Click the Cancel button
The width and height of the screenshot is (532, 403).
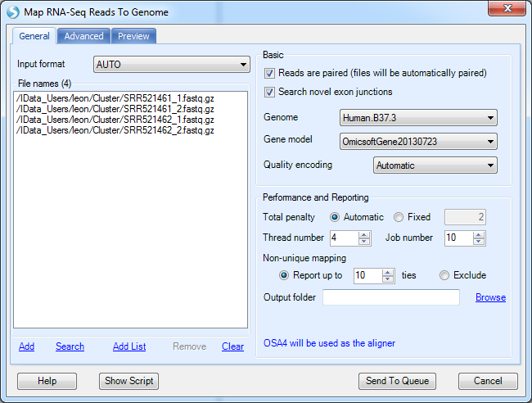488,381
